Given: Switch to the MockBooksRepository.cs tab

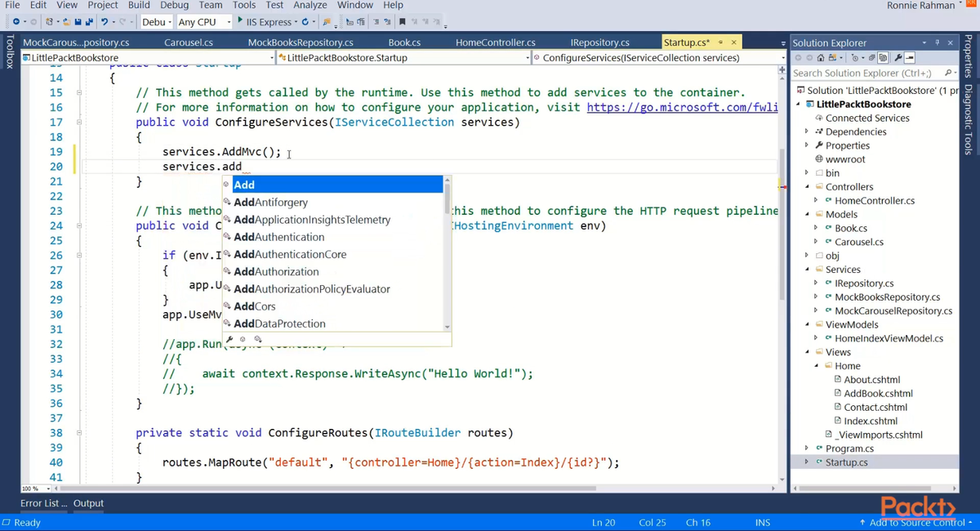Looking at the screenshot, I should point(301,42).
